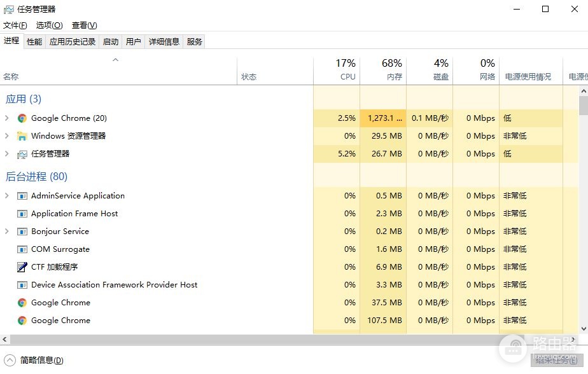588x374 pixels.
Task: Select Google Chrome (20) app icon
Action: [22, 118]
